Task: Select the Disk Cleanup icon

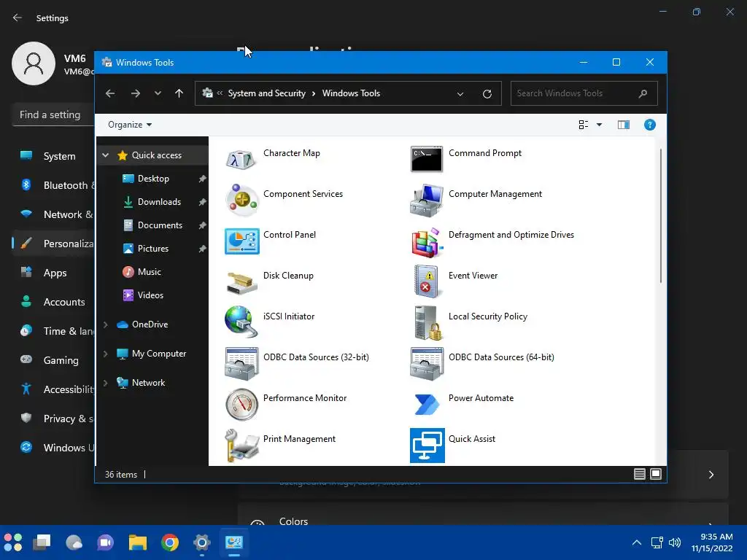Action: click(241, 282)
